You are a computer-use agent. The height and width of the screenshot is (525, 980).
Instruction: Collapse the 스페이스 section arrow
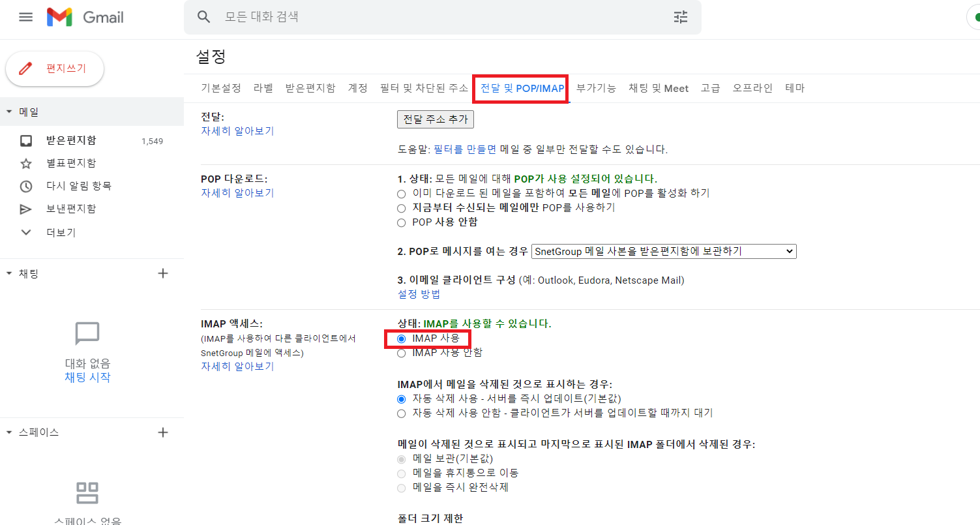[x=8, y=432]
